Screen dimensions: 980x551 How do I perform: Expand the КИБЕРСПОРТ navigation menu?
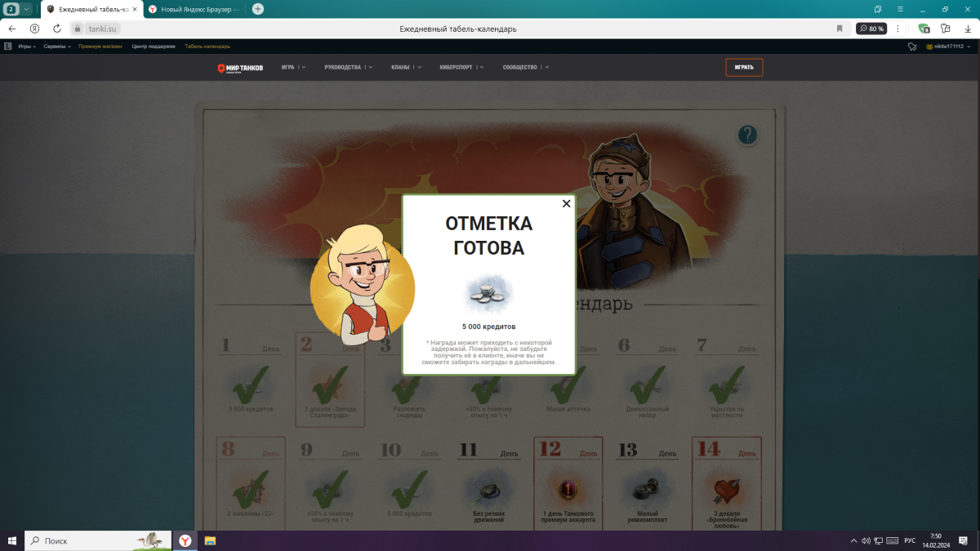(x=461, y=68)
